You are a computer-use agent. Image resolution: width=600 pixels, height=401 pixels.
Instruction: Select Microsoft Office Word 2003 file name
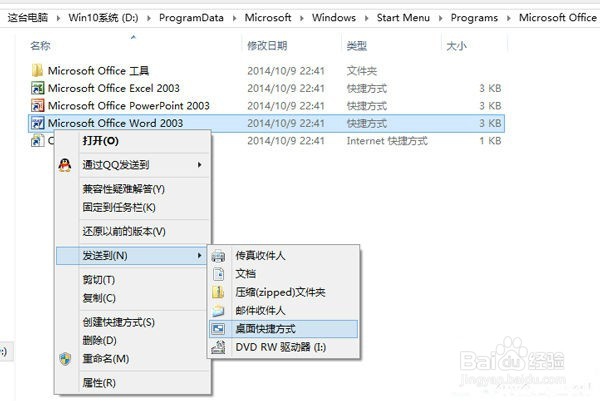[x=116, y=123]
